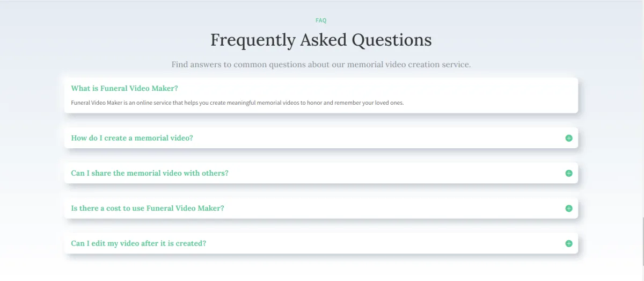Click plus icon beside 'Can I edit my video' question
The image size is (644, 281).
569,243
